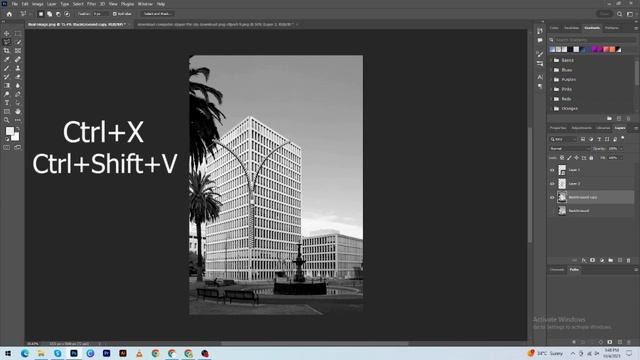Open the Window menu
The image size is (640, 360).
[x=145, y=4]
